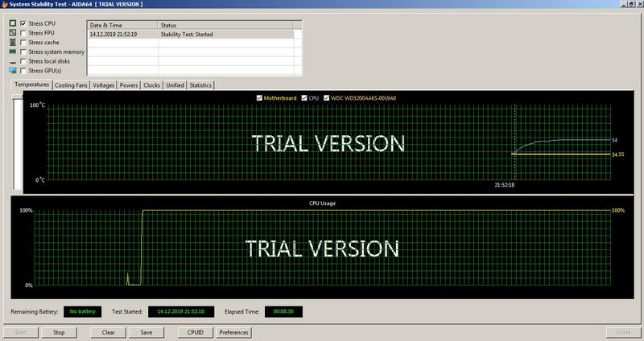Click the 100°C axis label on temperature graph
The image size is (644, 341).
pyautogui.click(x=37, y=105)
